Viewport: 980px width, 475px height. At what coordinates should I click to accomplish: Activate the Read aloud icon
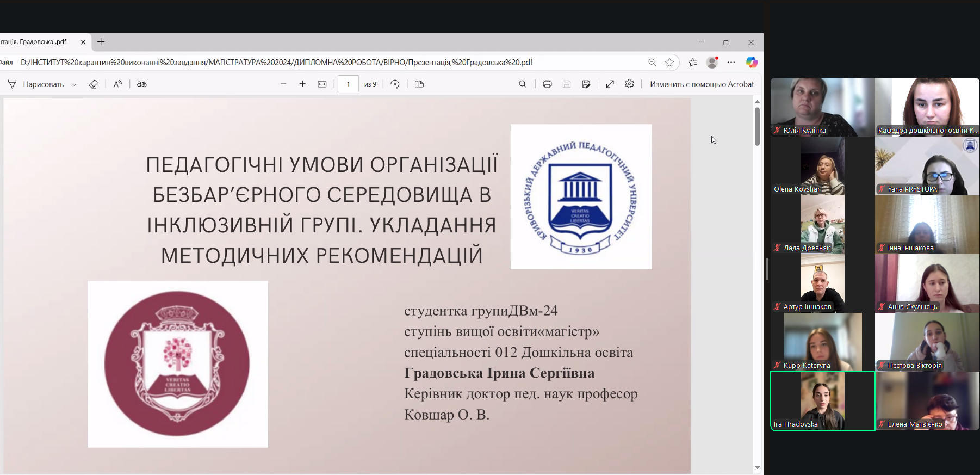click(x=117, y=84)
